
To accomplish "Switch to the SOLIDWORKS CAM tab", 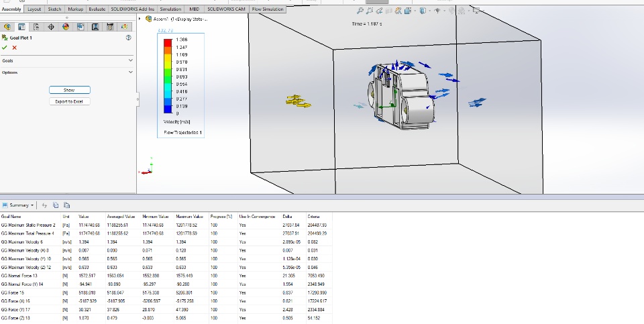I will pyautogui.click(x=226, y=9).
